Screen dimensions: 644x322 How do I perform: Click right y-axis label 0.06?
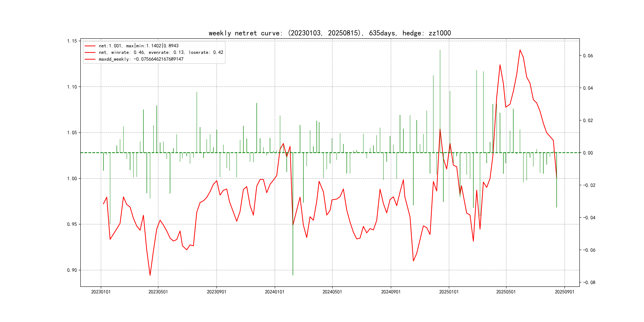(x=588, y=56)
